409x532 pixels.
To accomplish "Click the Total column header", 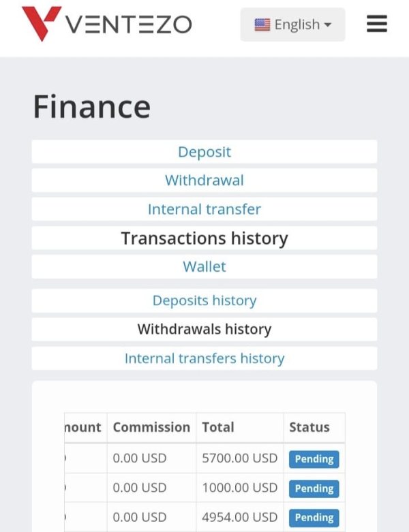I will [218, 427].
